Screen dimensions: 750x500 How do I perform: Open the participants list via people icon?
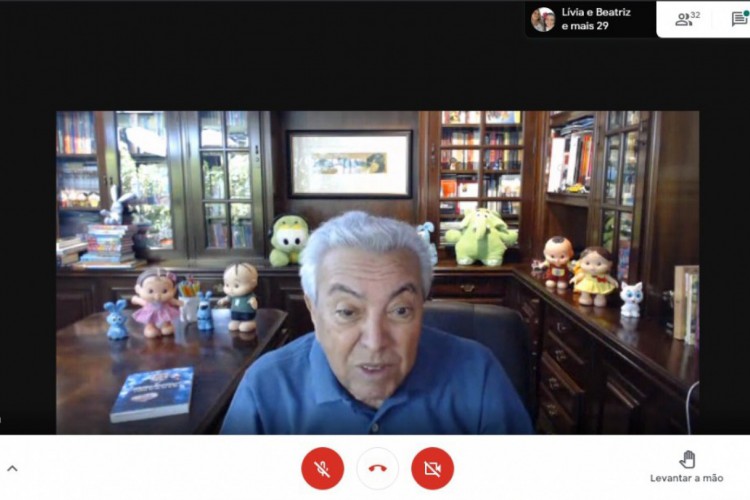[683, 19]
